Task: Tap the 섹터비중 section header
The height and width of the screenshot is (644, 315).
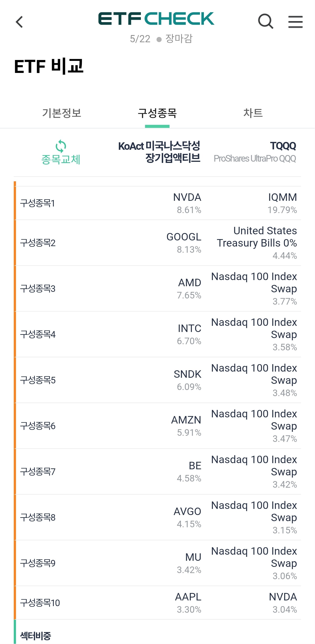Action: coord(35,635)
